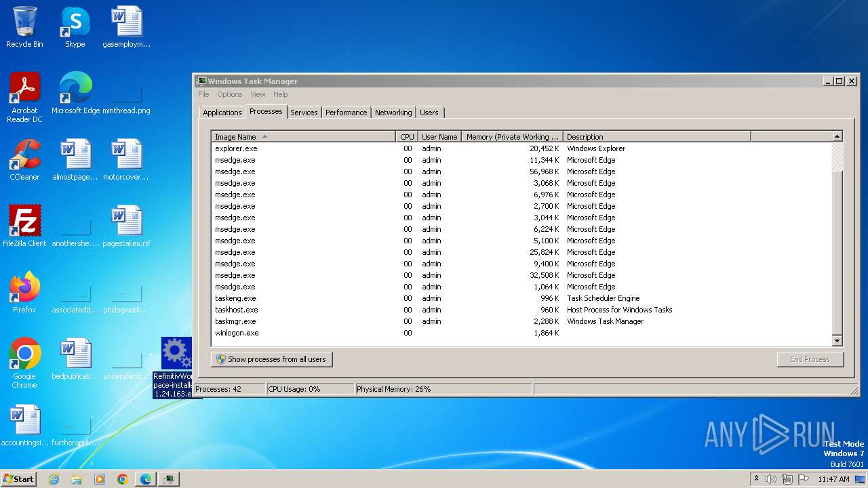Switch to the Performance tab
The image size is (868, 488).
pyautogui.click(x=346, y=113)
